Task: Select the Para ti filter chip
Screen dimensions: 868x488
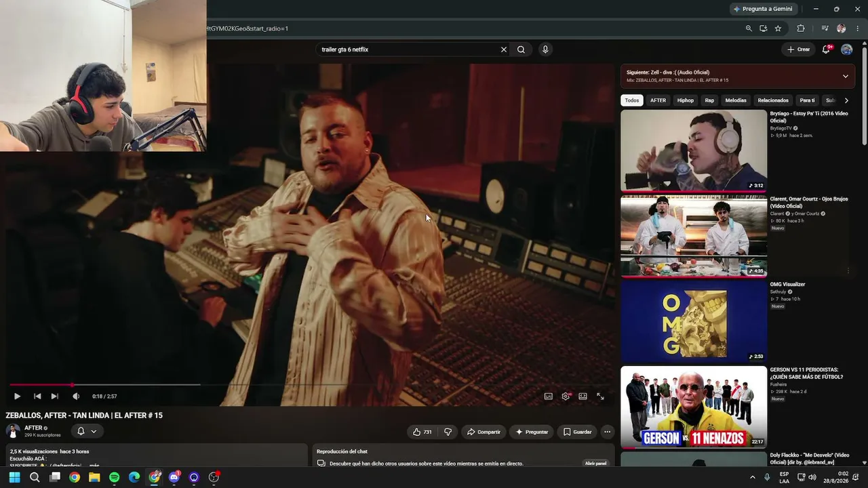Action: coord(807,100)
